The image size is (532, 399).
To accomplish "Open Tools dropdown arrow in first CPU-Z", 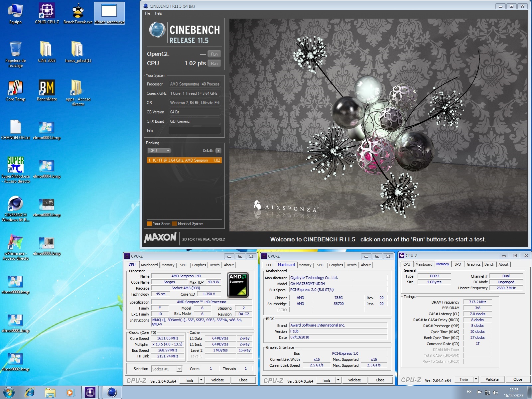I will (x=201, y=380).
